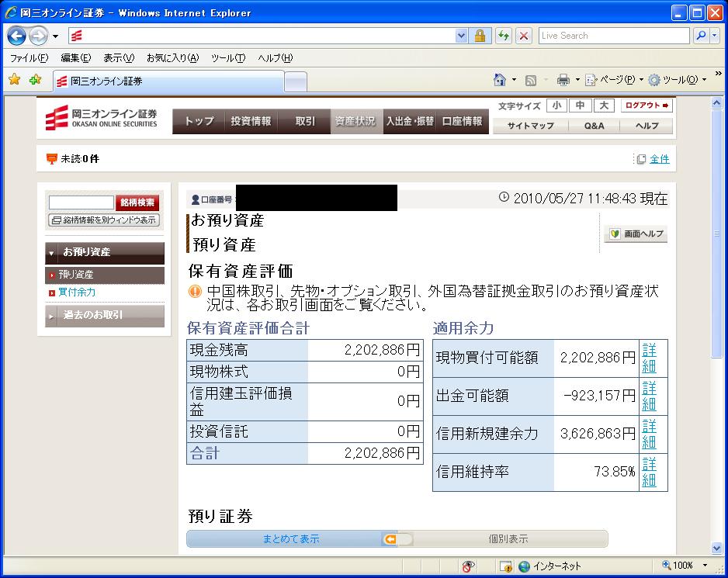Click the 銘柄検索 text input field
The width and height of the screenshot is (728, 578).
(81, 202)
